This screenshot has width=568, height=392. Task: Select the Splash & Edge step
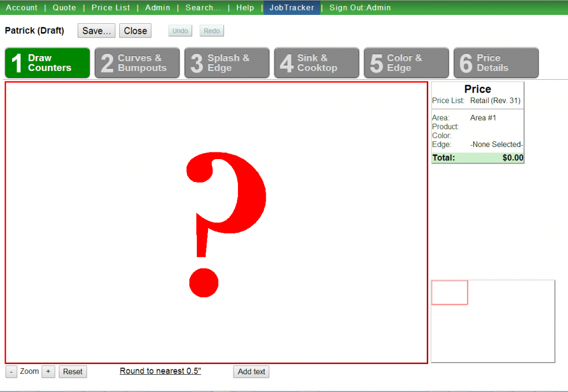[x=227, y=63]
